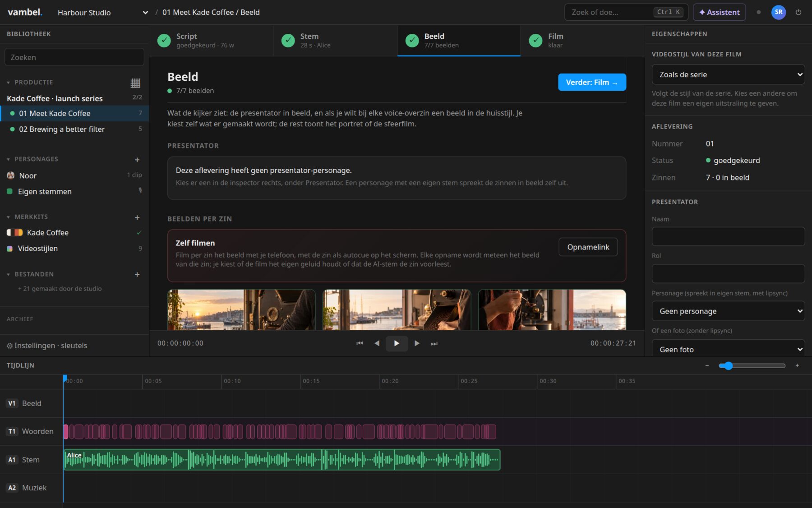This screenshot has width=812, height=508.
Task: Step one frame forward
Action: (417, 343)
